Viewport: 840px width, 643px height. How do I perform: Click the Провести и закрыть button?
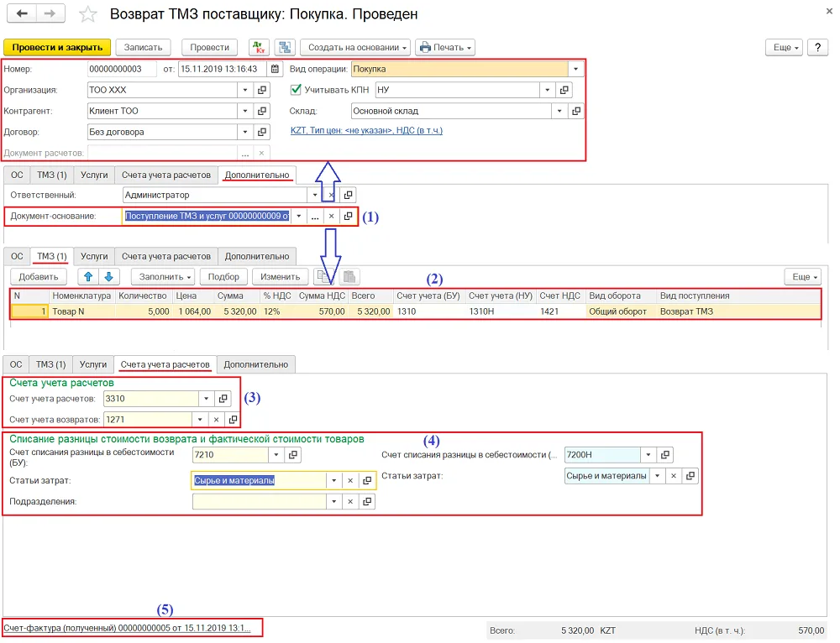coord(57,47)
